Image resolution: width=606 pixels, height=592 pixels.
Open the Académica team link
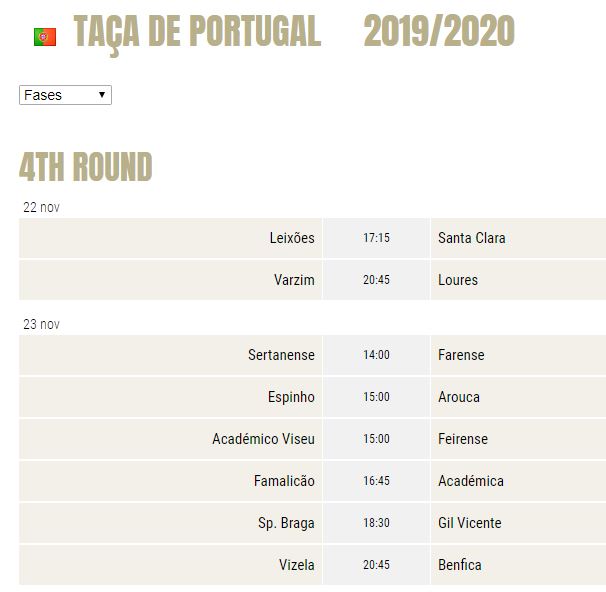point(471,481)
